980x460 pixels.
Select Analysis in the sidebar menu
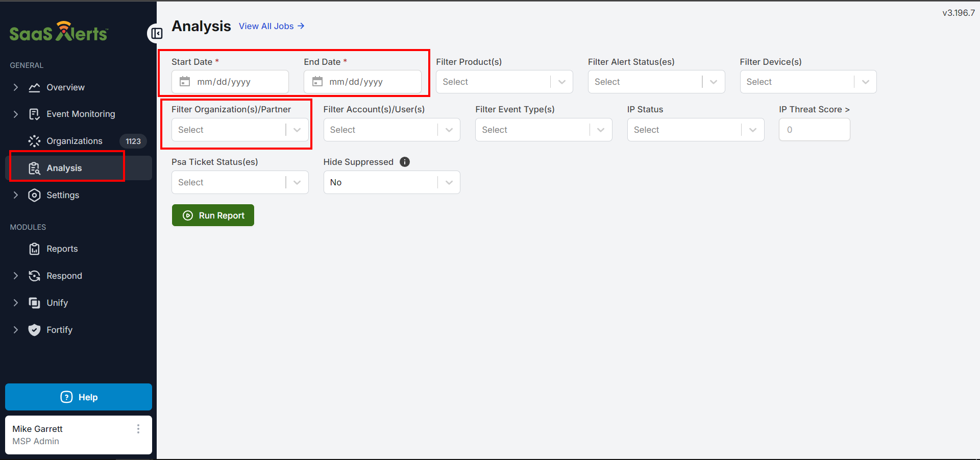pos(64,168)
